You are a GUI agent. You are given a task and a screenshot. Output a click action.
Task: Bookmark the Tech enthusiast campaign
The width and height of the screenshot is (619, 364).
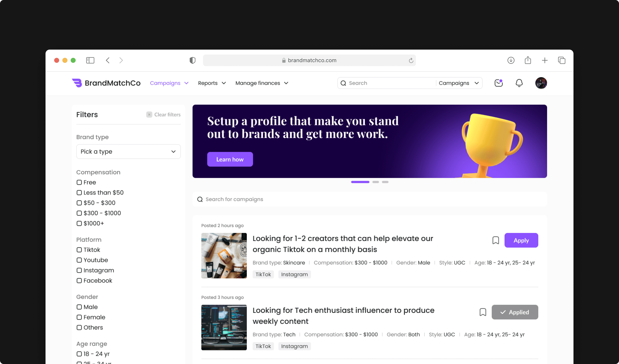tap(483, 312)
